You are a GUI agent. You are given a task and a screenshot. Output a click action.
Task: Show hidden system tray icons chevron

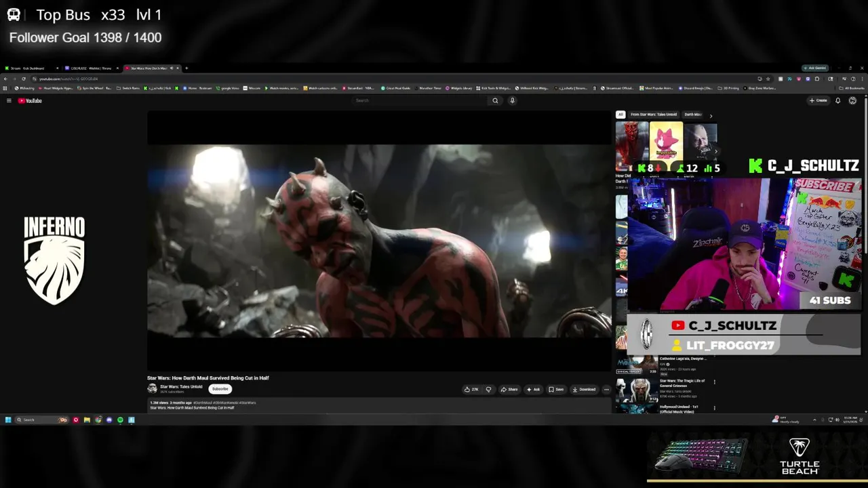(x=814, y=420)
